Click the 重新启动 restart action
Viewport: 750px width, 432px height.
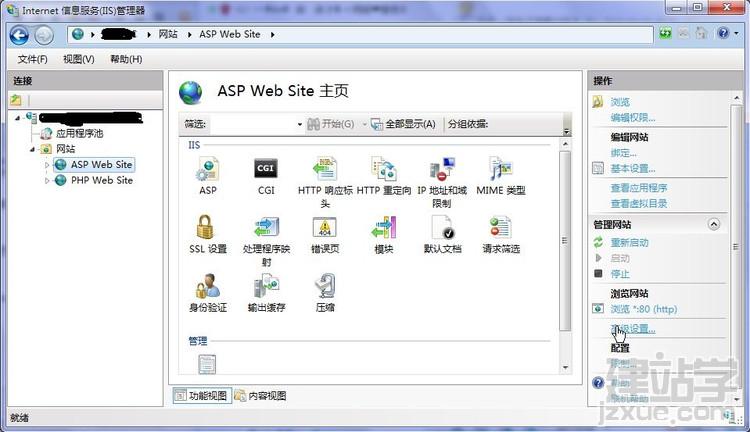click(629, 243)
